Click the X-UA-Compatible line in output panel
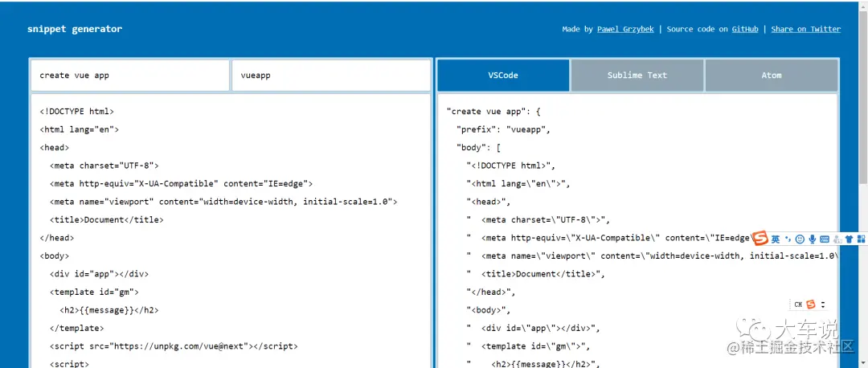 609,238
